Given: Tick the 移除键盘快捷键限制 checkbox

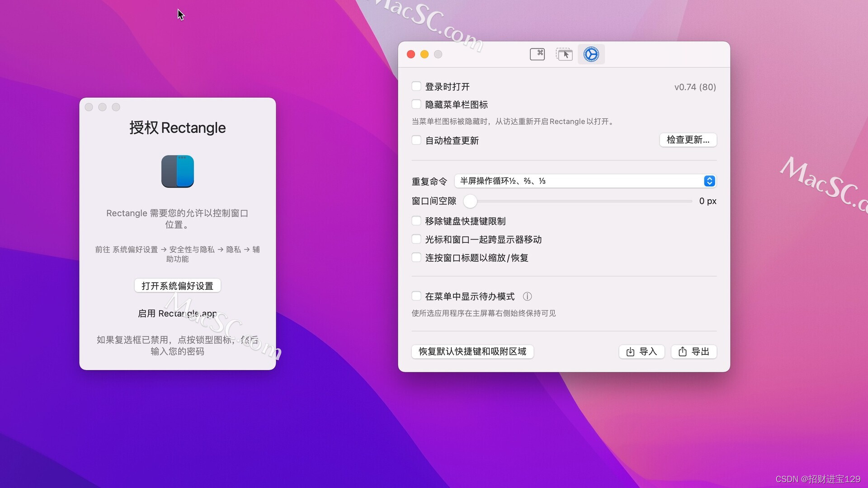Looking at the screenshot, I should (416, 221).
